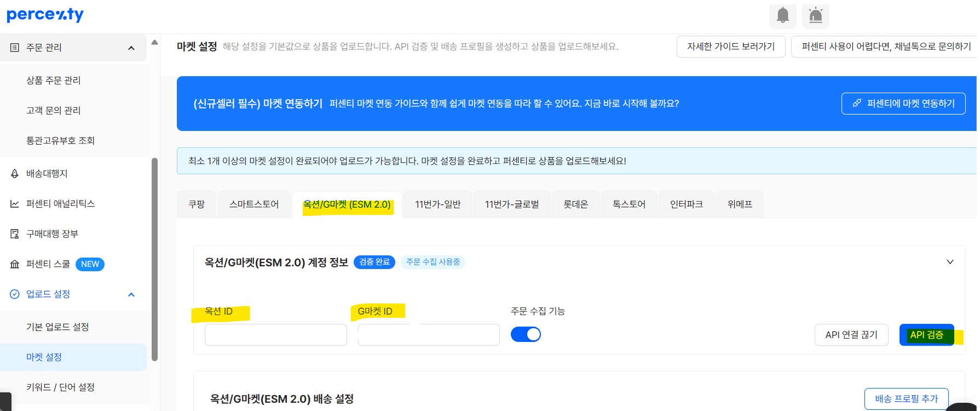Click the link icon in 퍼센티에 마켓 연동하기

(857, 103)
